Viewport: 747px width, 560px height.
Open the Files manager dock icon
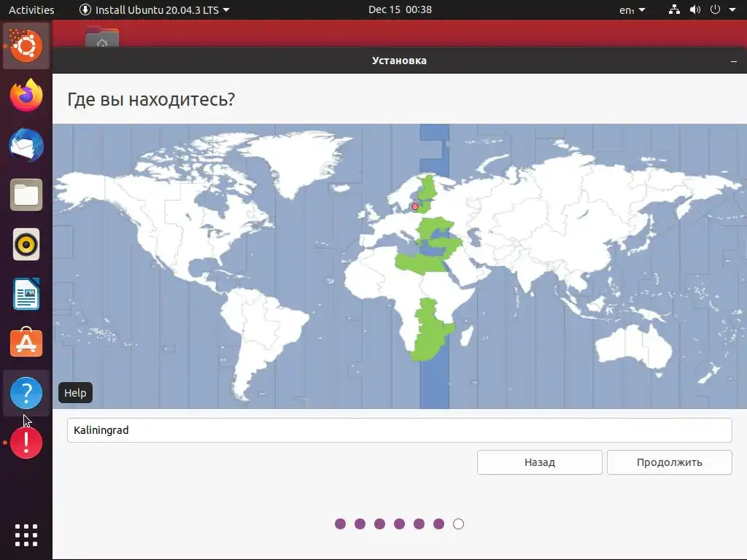pyautogui.click(x=26, y=195)
